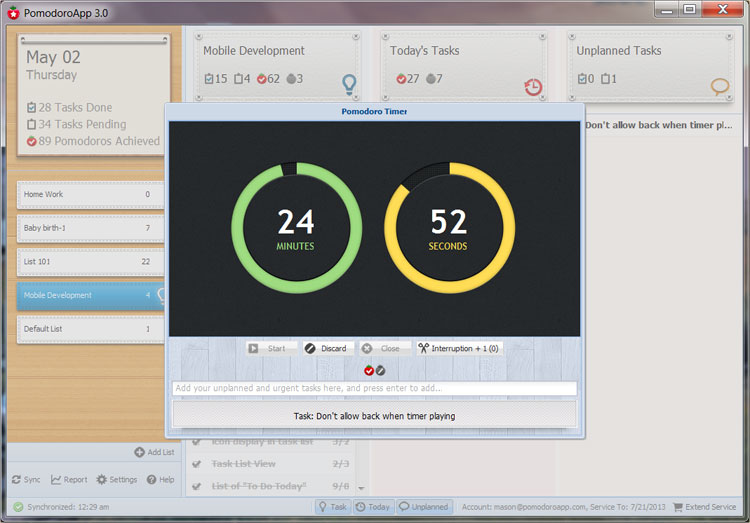750x523 pixels.
Task: Switch to the Unplanned view tab
Action: 424,507
